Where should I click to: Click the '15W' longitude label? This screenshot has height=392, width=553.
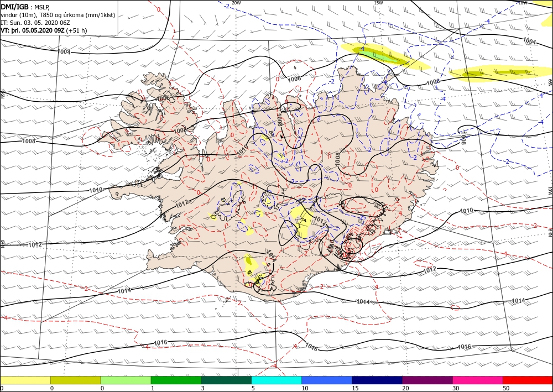pyautogui.click(x=378, y=3)
